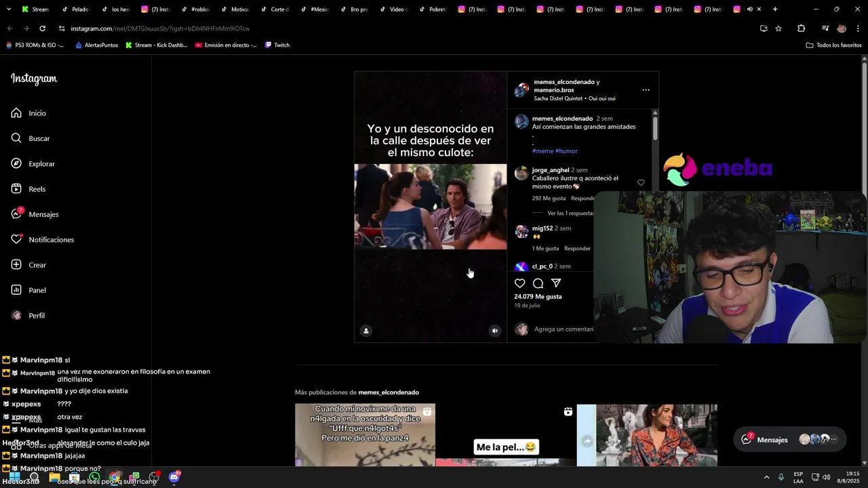
Task: Select Crear to make a new post
Action: click(x=28, y=265)
